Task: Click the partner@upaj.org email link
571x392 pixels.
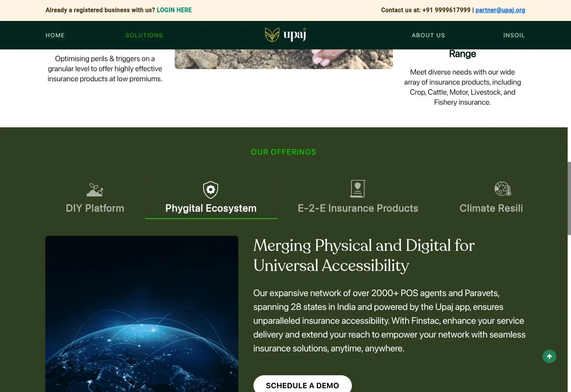Action: [500, 10]
